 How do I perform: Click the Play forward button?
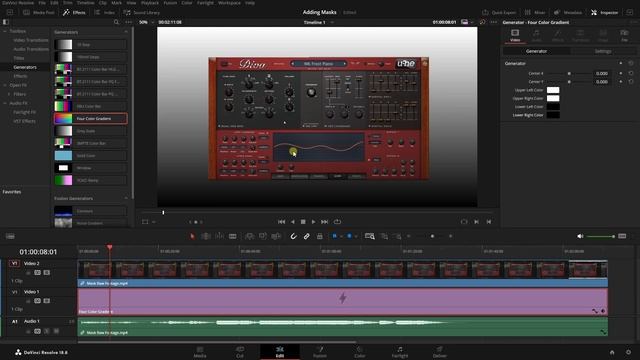coord(313,222)
